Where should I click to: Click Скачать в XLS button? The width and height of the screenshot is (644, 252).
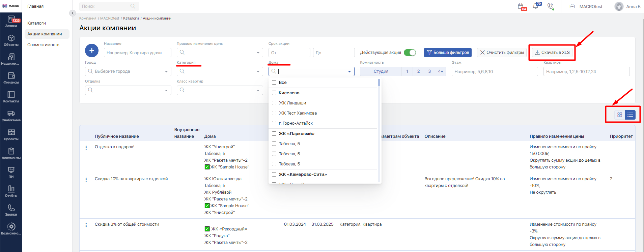(x=552, y=53)
